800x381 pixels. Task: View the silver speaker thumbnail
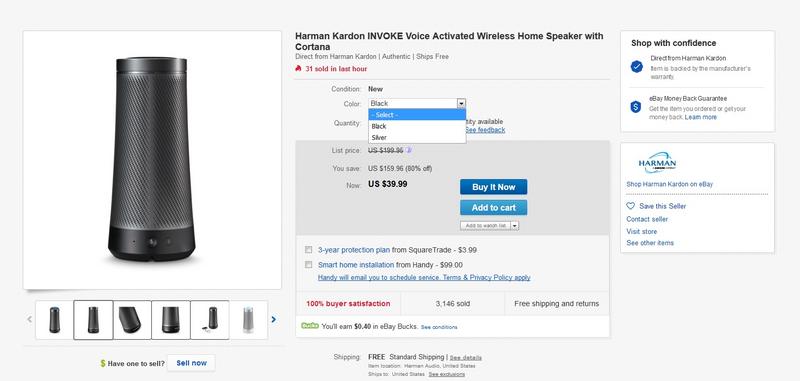coord(248,320)
